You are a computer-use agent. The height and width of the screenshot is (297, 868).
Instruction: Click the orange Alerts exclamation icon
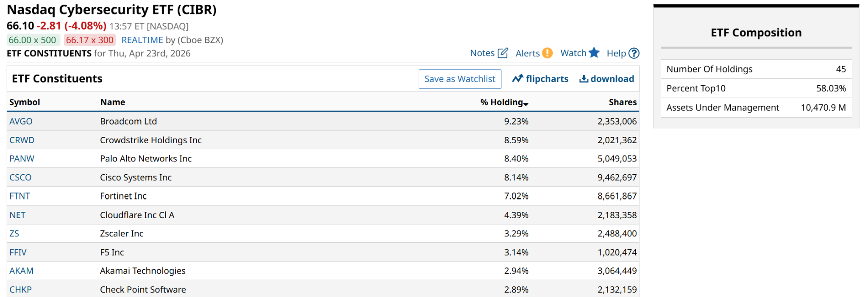[x=547, y=53]
